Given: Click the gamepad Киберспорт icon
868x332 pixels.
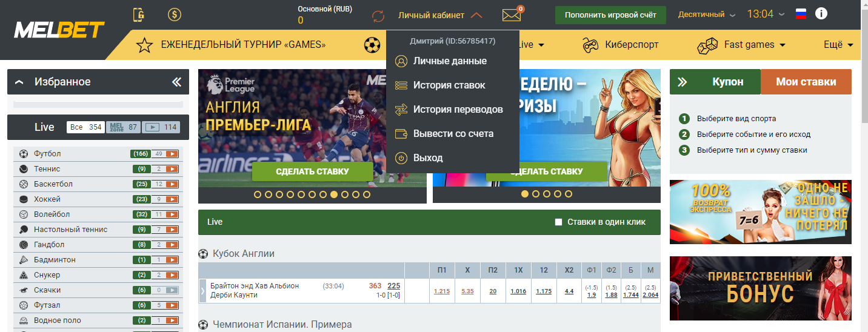Looking at the screenshot, I should pyautogui.click(x=590, y=45).
